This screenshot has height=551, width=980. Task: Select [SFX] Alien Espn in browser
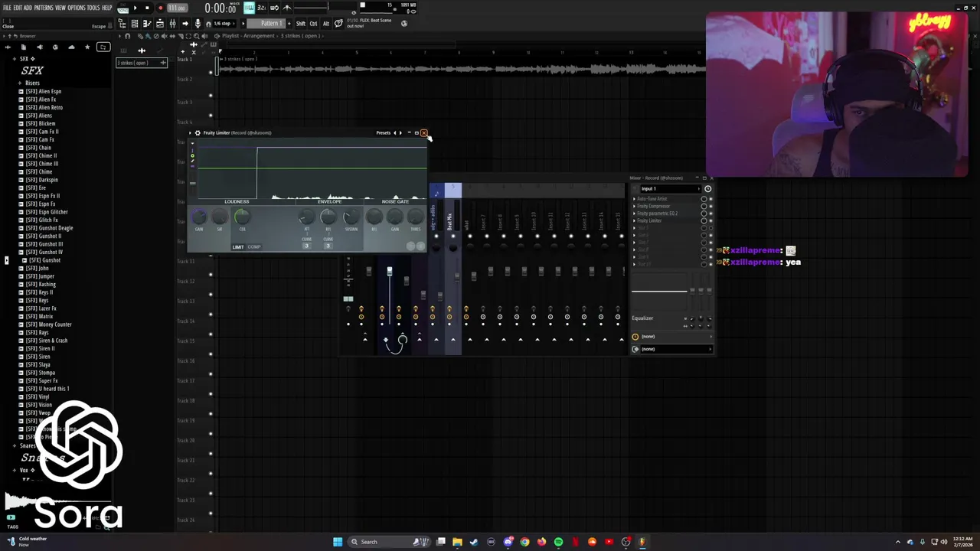43,91
